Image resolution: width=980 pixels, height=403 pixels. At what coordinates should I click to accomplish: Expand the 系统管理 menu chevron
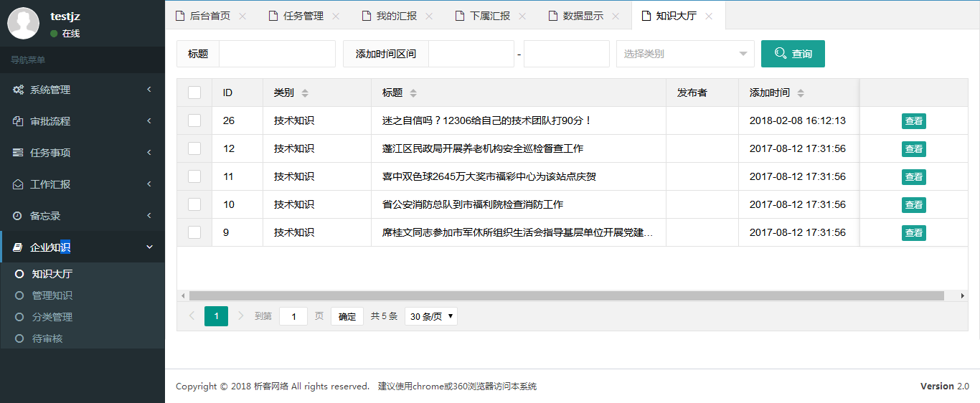[x=149, y=90]
